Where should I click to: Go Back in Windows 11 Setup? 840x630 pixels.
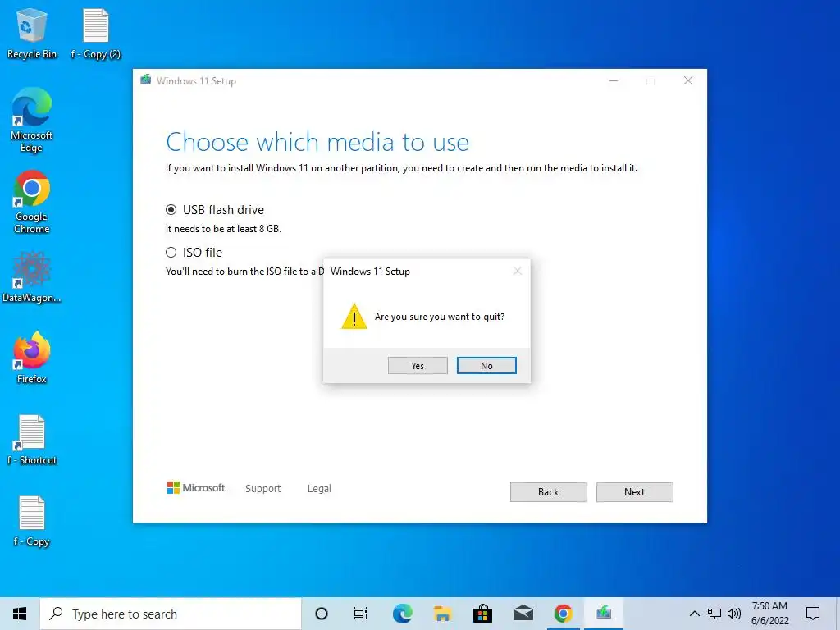pyautogui.click(x=548, y=492)
